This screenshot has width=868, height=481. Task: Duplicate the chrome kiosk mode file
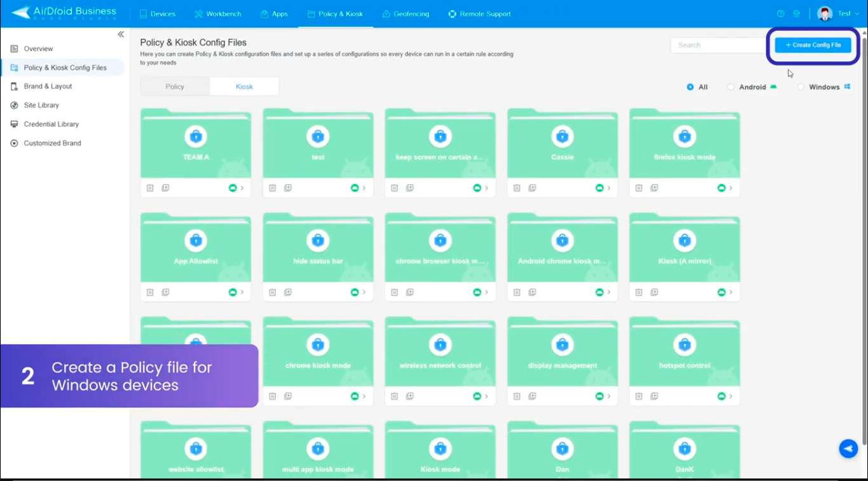288,396
